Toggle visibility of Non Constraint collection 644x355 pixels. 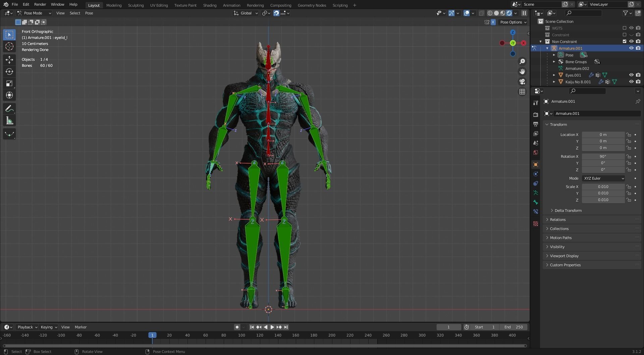pyautogui.click(x=631, y=41)
